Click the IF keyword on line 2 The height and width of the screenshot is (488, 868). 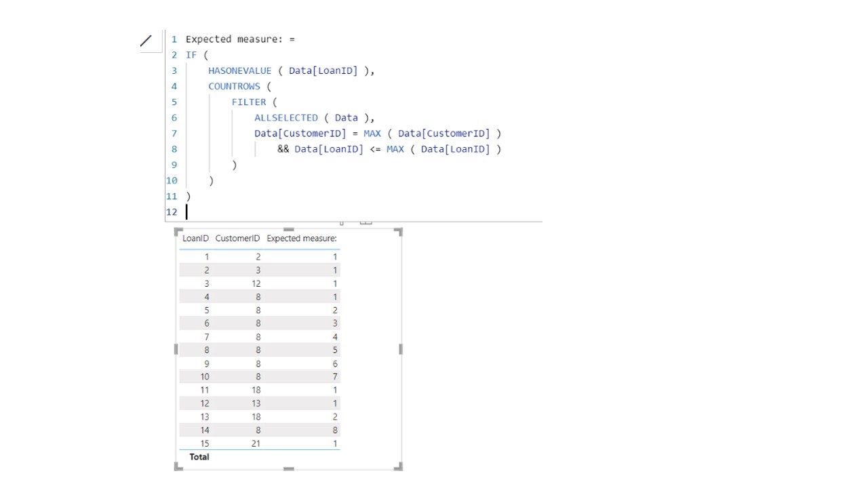(191, 55)
